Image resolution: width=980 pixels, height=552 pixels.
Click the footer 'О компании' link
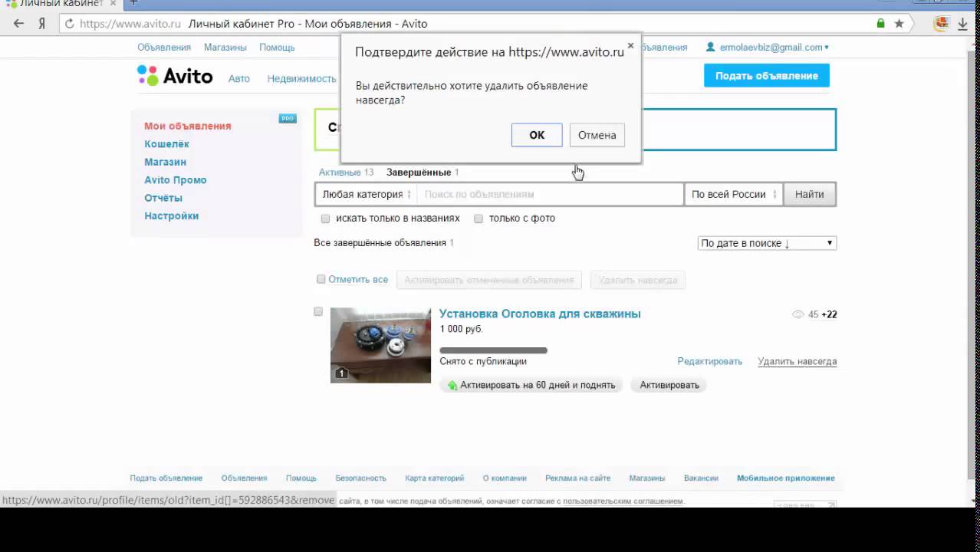(x=505, y=478)
